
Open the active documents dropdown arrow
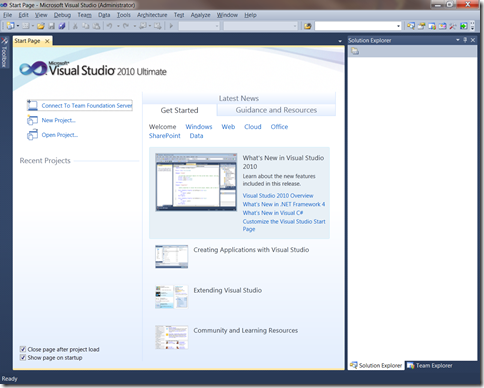pos(340,41)
